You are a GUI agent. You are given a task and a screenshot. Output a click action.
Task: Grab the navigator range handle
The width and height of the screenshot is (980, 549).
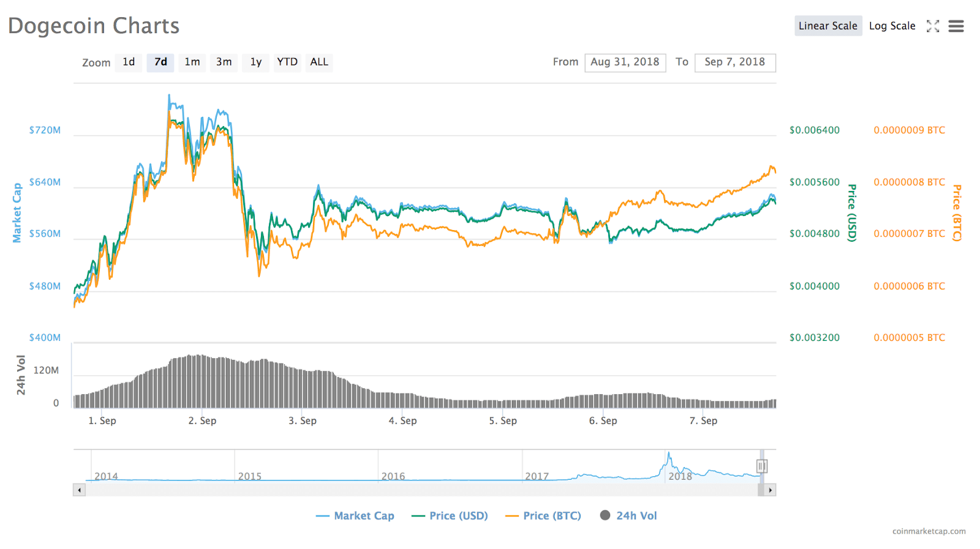point(761,466)
